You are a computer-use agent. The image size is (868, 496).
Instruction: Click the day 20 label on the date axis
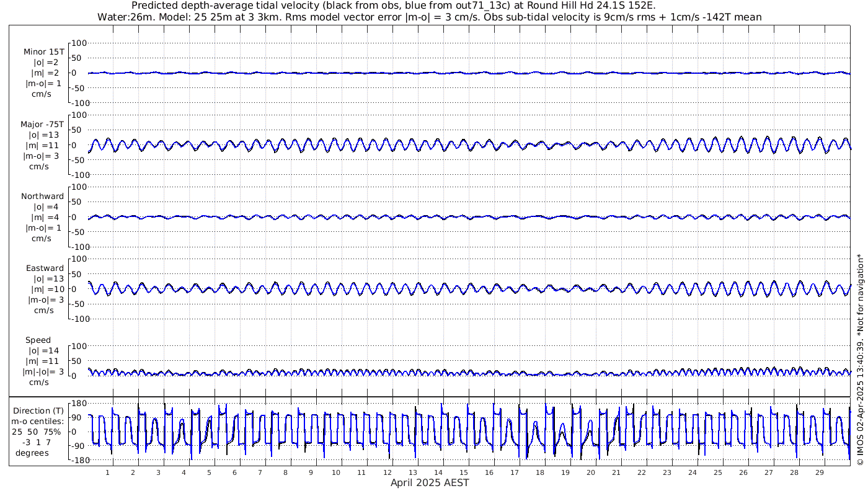[x=590, y=472]
